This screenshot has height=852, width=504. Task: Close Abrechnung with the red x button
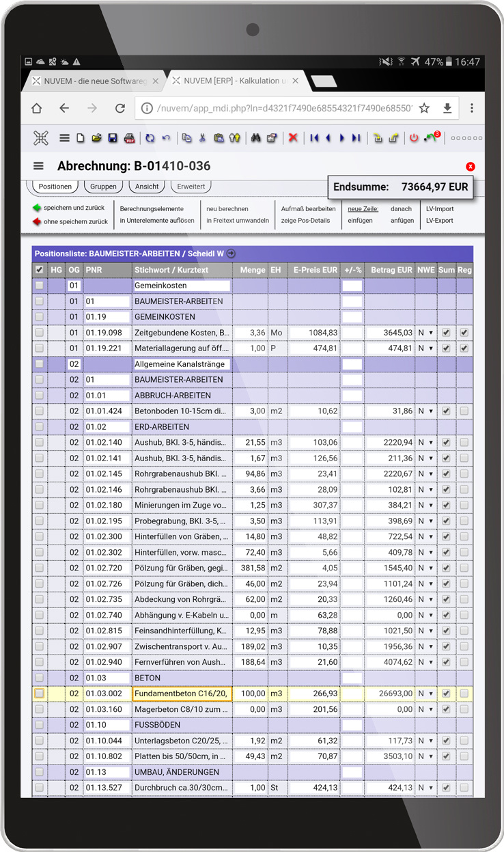coord(470,167)
